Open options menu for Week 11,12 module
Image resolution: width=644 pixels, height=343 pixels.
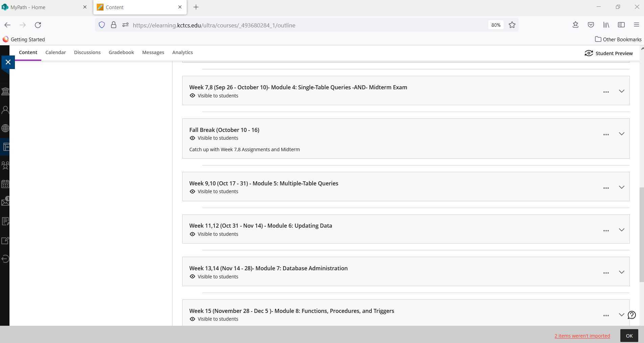[x=605, y=230]
